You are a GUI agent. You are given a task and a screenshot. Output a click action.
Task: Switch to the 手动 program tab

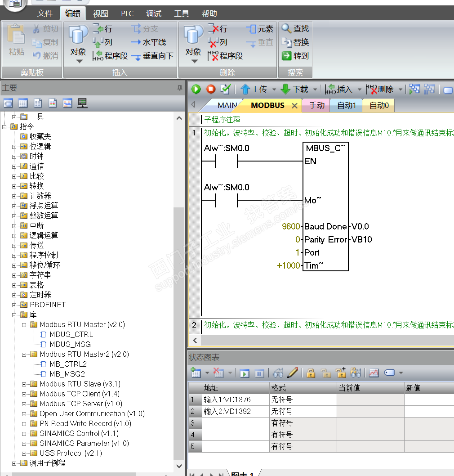click(316, 105)
